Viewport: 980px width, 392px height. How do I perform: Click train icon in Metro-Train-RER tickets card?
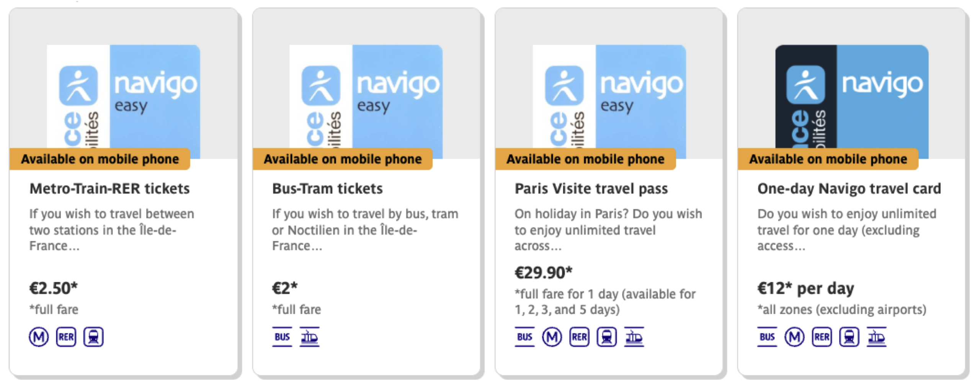[x=93, y=337]
